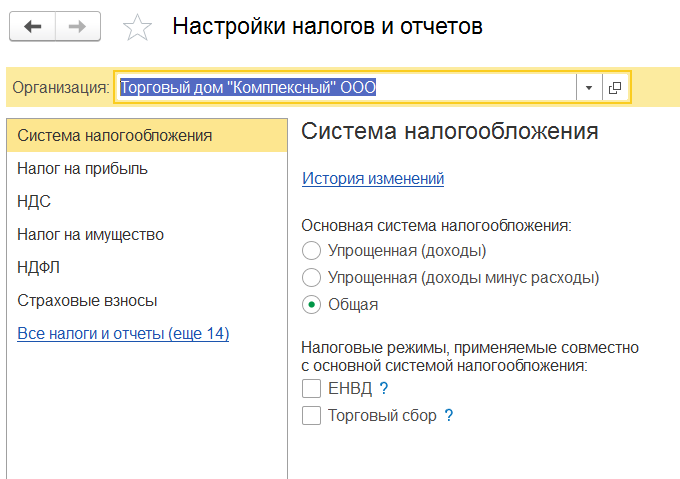Click question mark help next to Торговый сбор
This screenshot has height=479, width=680.
coord(449,415)
